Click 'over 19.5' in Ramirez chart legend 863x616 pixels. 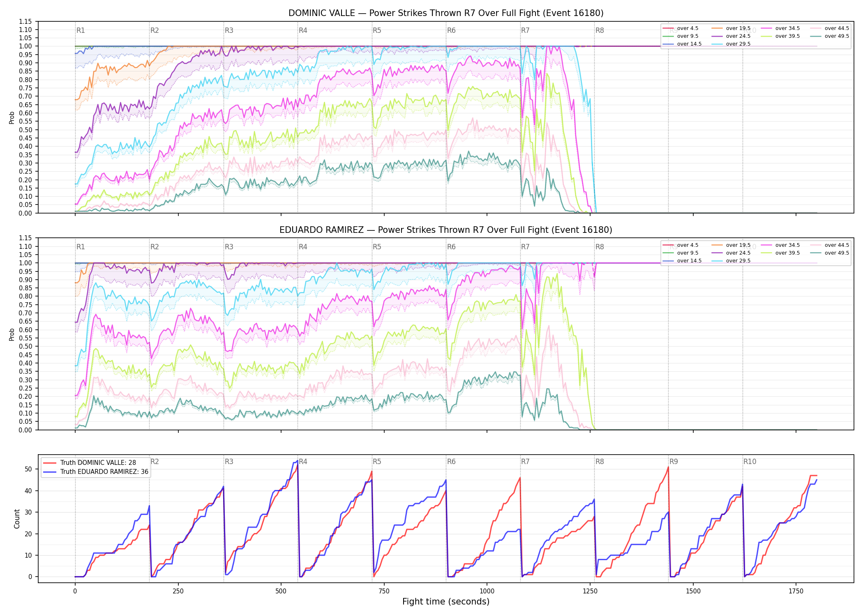coord(731,245)
